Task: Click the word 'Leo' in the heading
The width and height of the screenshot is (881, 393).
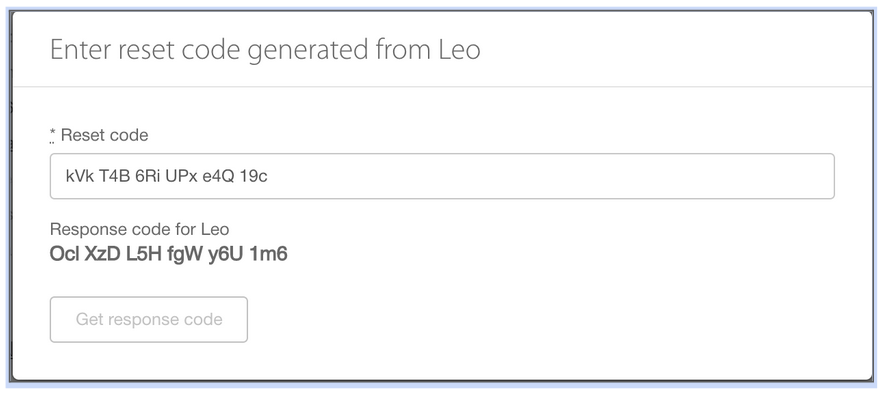Action: click(x=458, y=49)
